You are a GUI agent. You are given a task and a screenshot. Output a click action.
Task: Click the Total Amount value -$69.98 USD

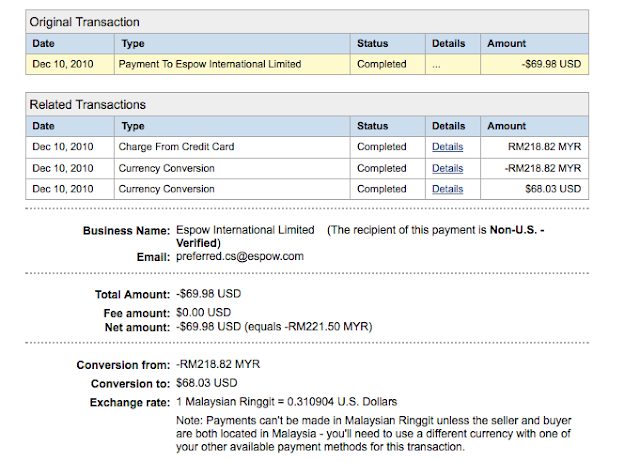coord(209,294)
